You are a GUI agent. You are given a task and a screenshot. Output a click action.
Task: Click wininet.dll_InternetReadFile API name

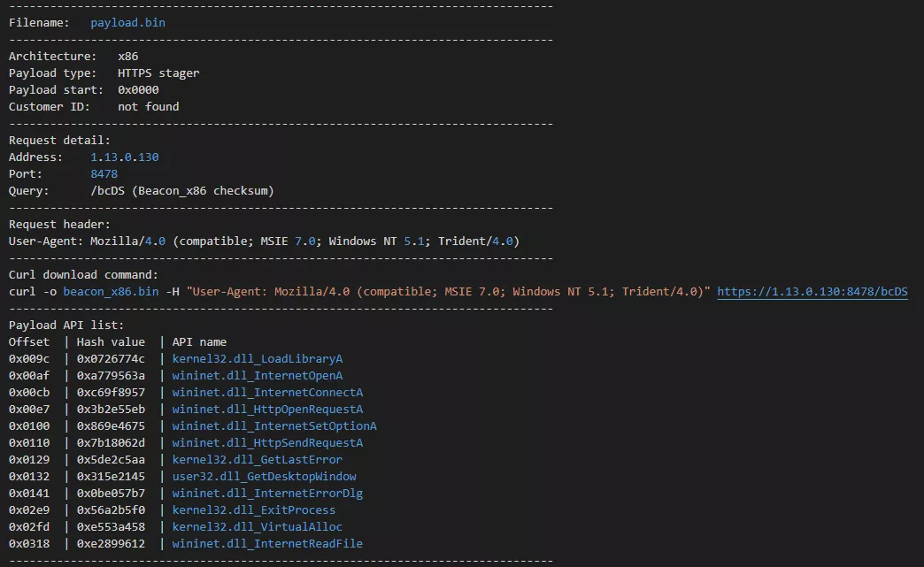267,543
